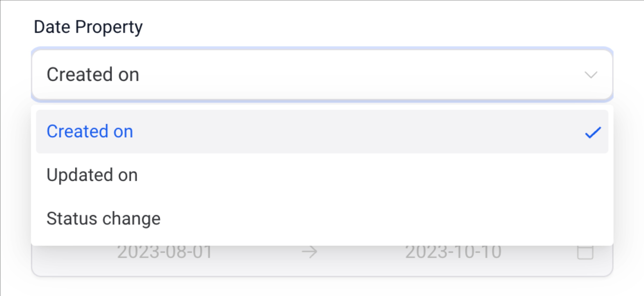Click the blue checkmark beside Created on

pos(593,132)
